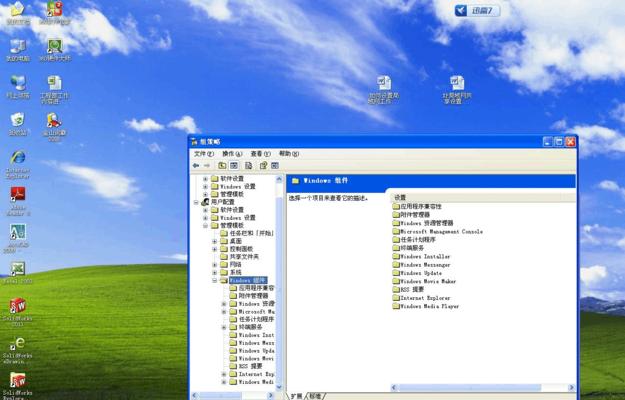This screenshot has width=625, height=400.
Task: Click the 迅雷7 floating widget
Action: 477,10
